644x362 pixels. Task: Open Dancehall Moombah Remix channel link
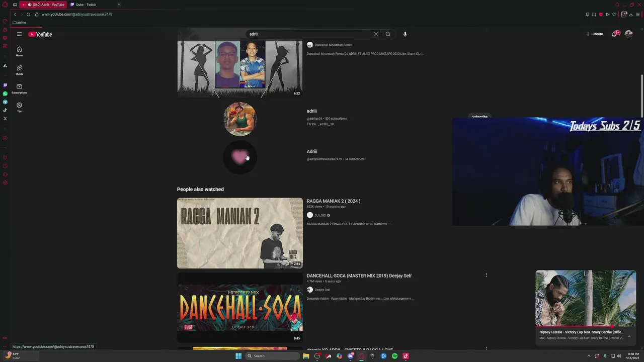click(x=333, y=45)
